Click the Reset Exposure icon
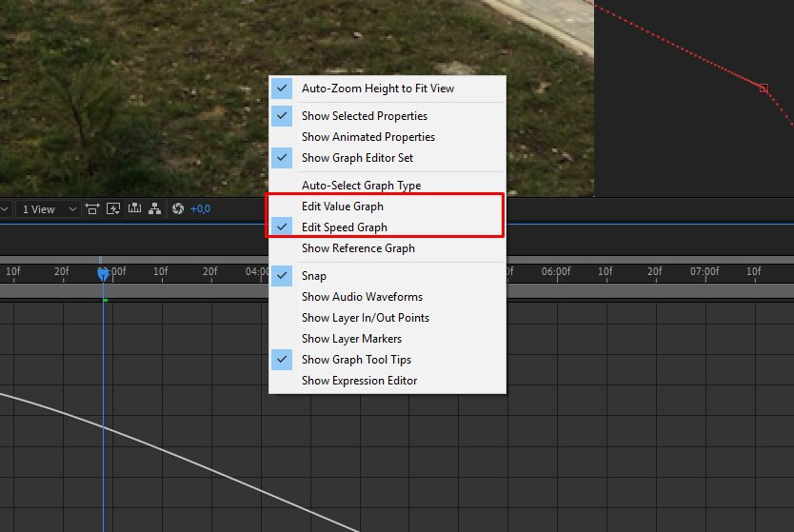The image size is (794, 532). click(x=178, y=208)
